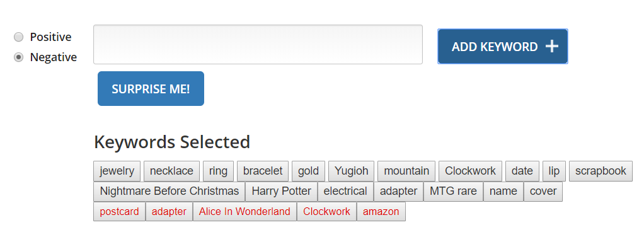The width and height of the screenshot is (644, 232).
Task: Click the necklace keyword tag
Action: 171,171
